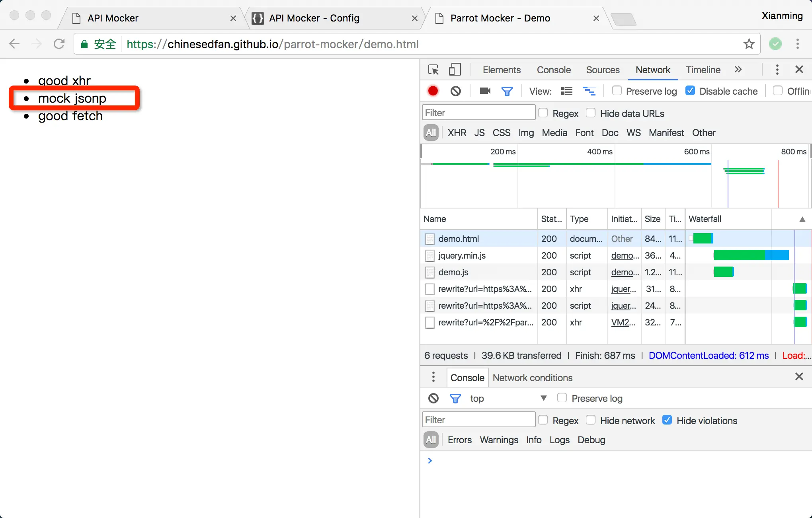812x518 pixels.
Task: Click the inspect element picker icon
Action: 433,70
